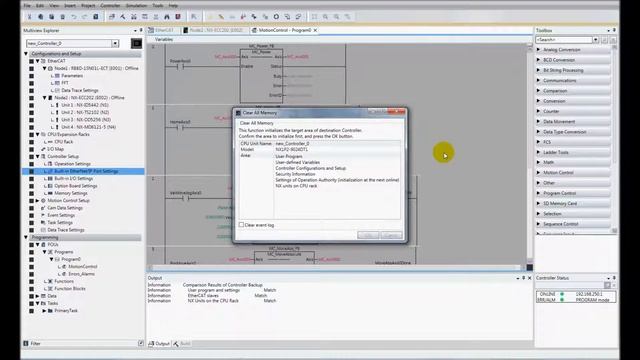Click the Undo toolbar icon
The height and width of the screenshot is (360, 640).
tap(73, 17)
